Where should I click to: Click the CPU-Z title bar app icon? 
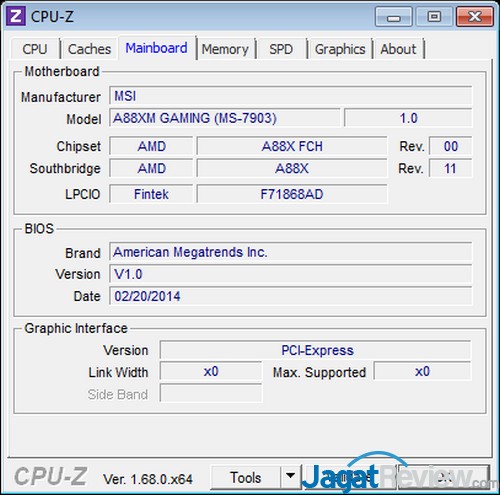click(16, 16)
